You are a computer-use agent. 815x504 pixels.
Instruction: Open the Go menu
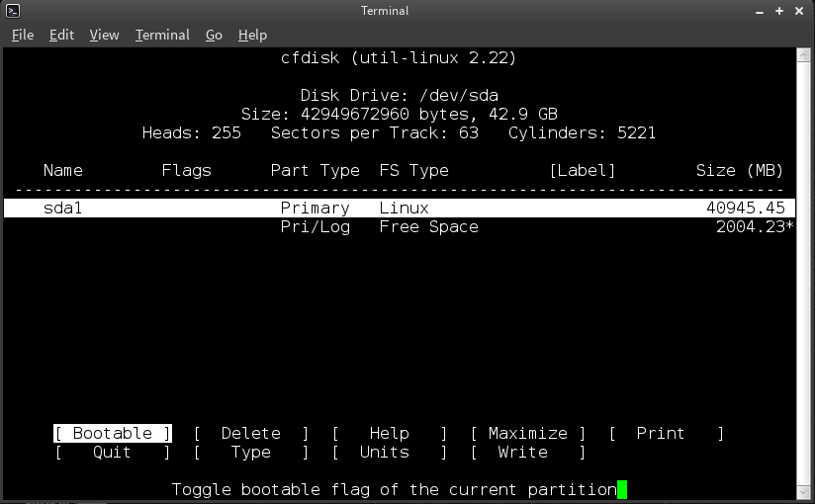coord(214,35)
